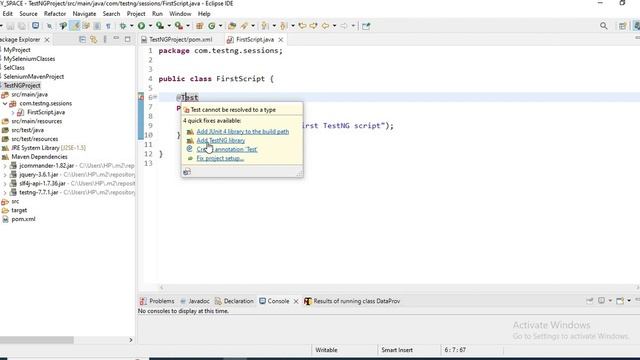This screenshot has width=640, height=360.
Task: Click the green Run button in toolbar
Action: point(141,26)
